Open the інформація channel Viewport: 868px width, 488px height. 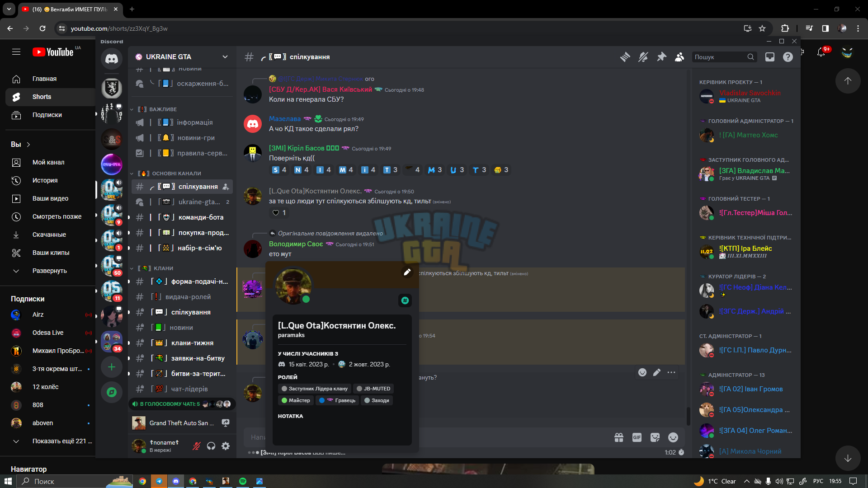coord(182,122)
